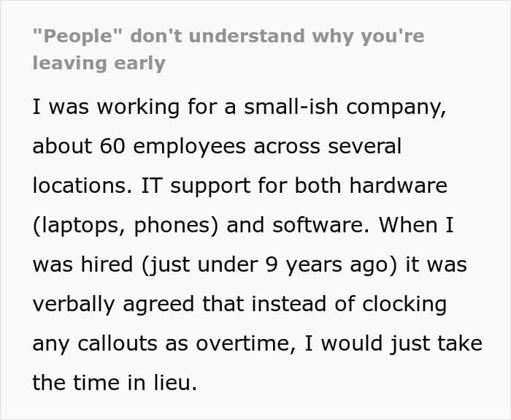Click the abbreviation "IT" before support

pos(151,186)
